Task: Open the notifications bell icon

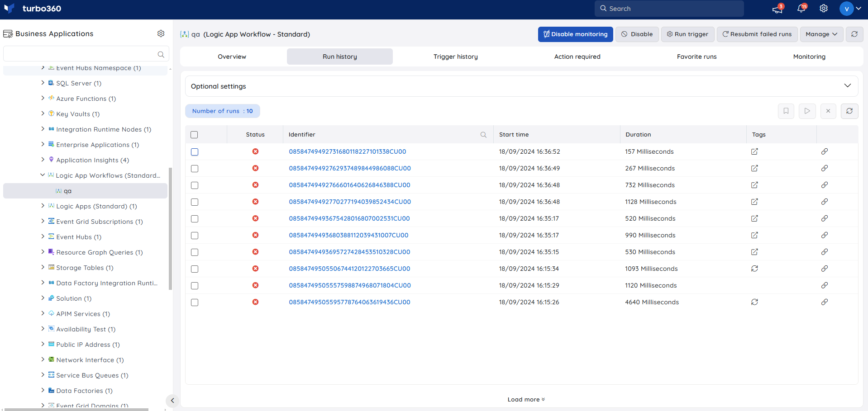Action: (801, 9)
